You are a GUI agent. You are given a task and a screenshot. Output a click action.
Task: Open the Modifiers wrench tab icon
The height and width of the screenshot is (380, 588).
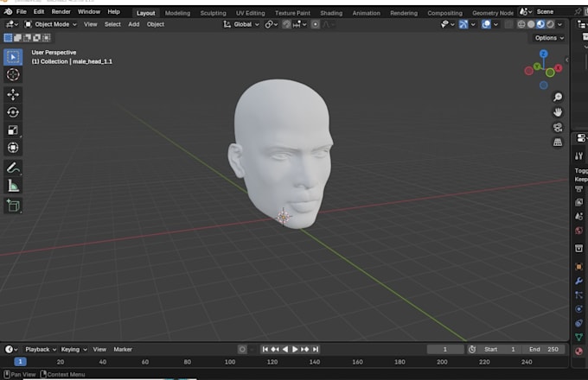point(579,281)
